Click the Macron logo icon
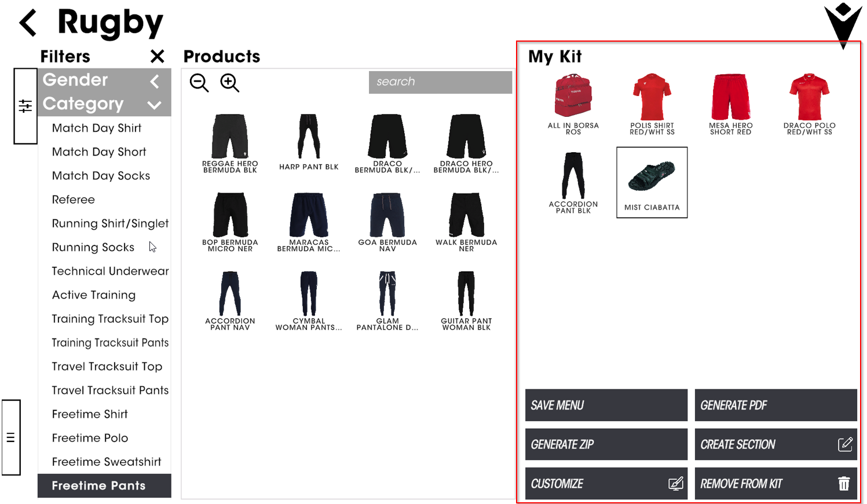867x504 pixels. [843, 25]
